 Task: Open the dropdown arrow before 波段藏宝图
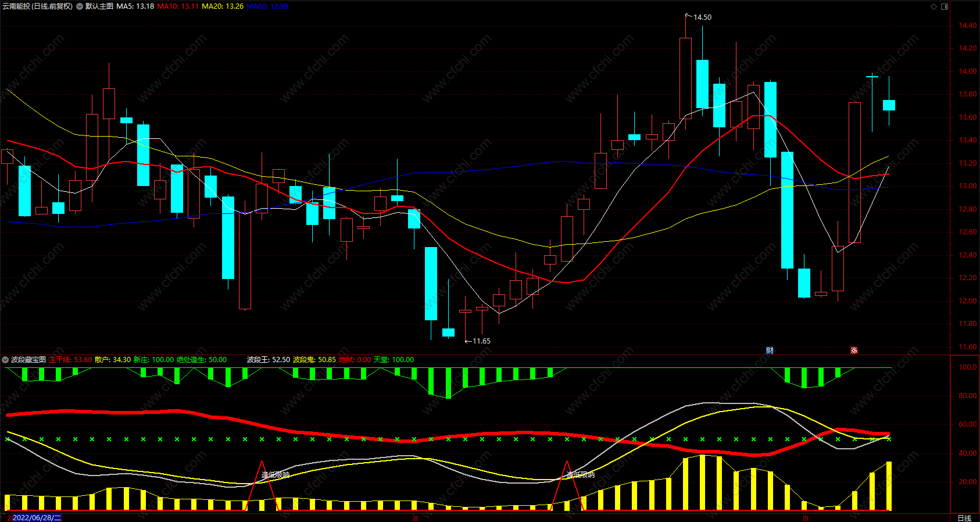tap(5, 360)
